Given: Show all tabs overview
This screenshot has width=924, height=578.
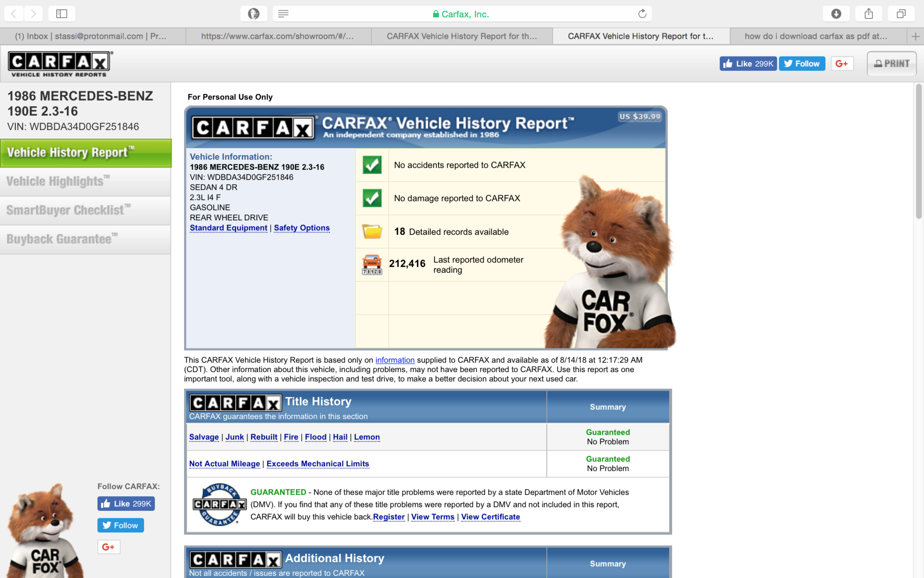Looking at the screenshot, I should click(901, 14).
